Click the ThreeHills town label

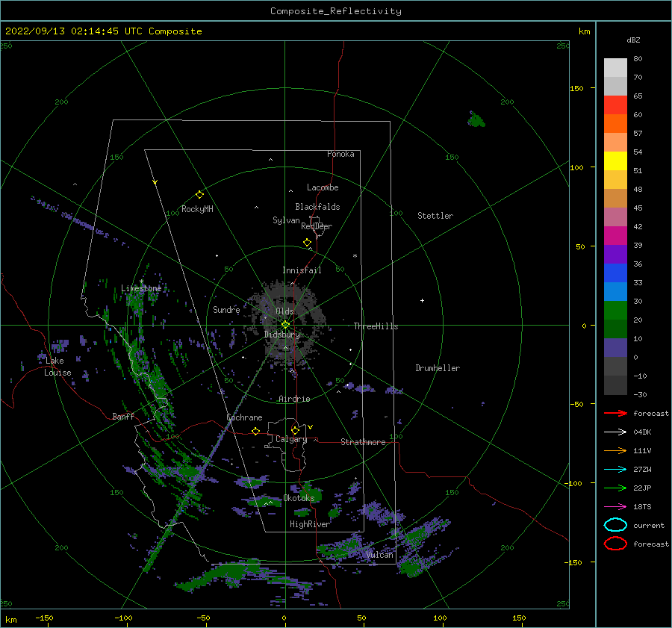tap(376, 326)
